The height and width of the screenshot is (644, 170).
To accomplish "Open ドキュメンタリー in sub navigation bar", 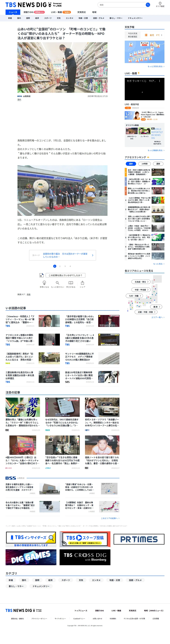I will click(135, 18).
